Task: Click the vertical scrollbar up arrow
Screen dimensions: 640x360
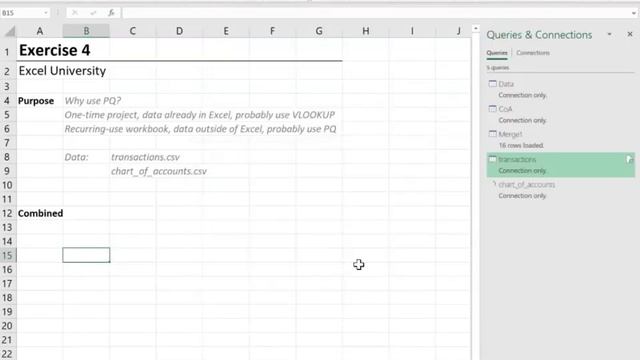Action: click(x=476, y=29)
